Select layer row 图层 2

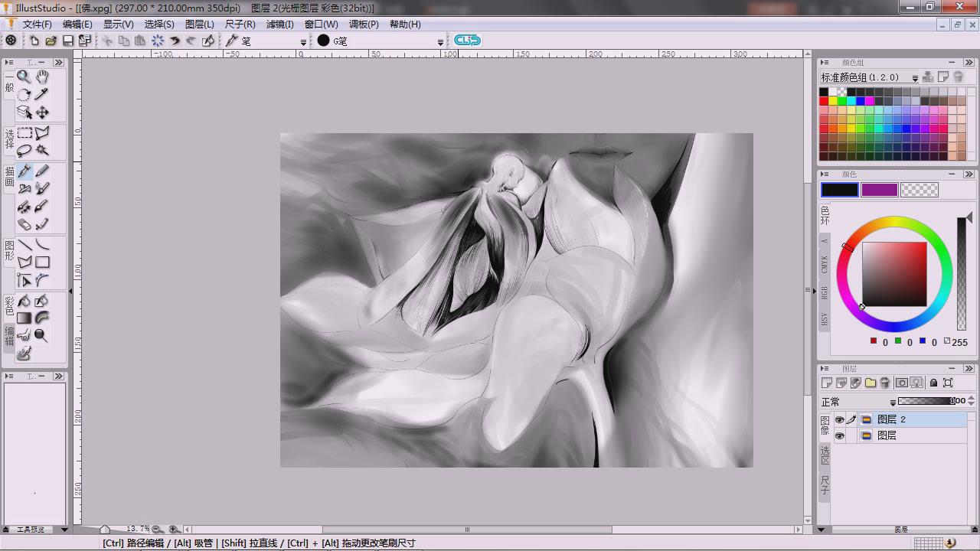tap(900, 419)
